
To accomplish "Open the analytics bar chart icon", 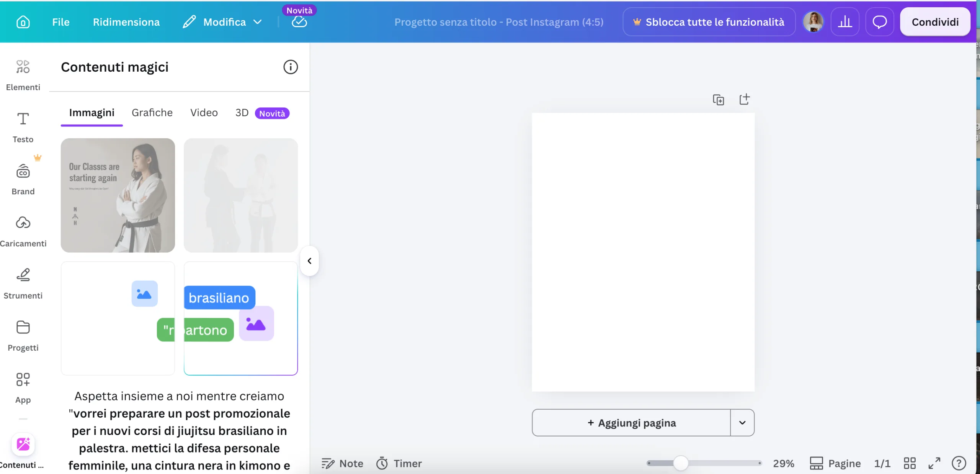I will (845, 22).
